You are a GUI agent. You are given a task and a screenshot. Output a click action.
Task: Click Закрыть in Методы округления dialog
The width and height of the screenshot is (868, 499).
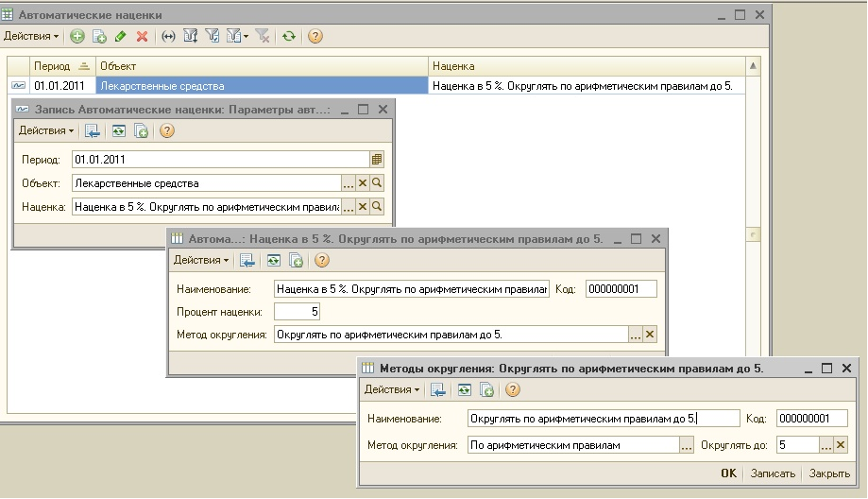pyautogui.click(x=829, y=473)
